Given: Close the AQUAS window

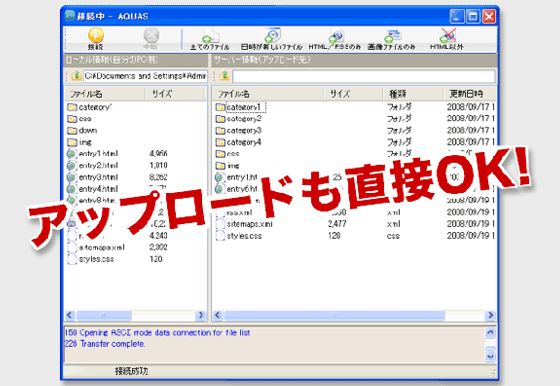Looking at the screenshot, I should coord(489,16).
